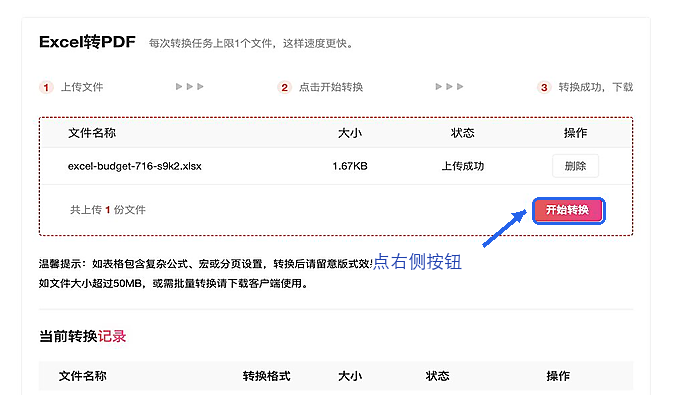Click 状态 header in records table

pos(437,376)
